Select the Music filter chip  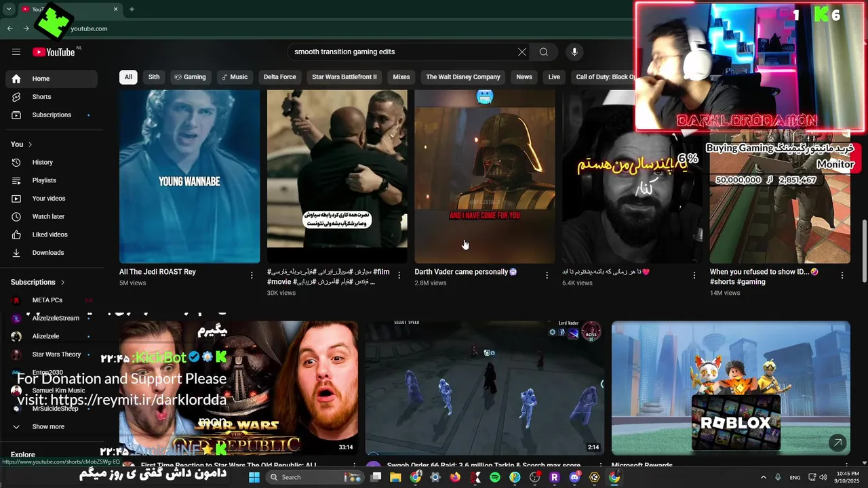click(235, 77)
